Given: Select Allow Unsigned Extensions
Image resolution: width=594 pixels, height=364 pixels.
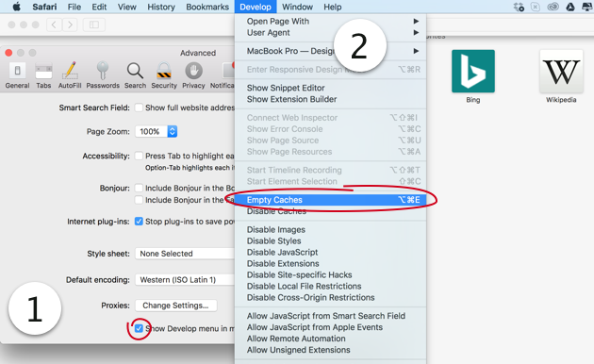Looking at the screenshot, I should pyautogui.click(x=330, y=350).
